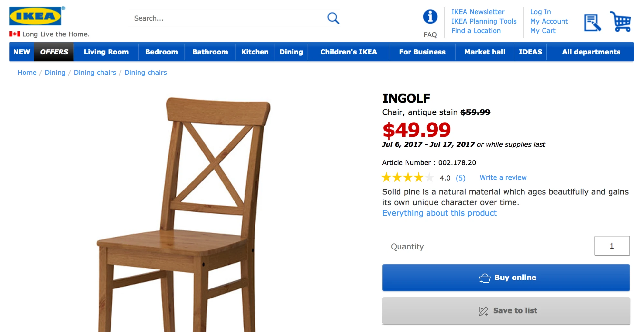Open the OFFERS menu tab
Image resolution: width=644 pixels, height=332 pixels.
[x=54, y=52]
